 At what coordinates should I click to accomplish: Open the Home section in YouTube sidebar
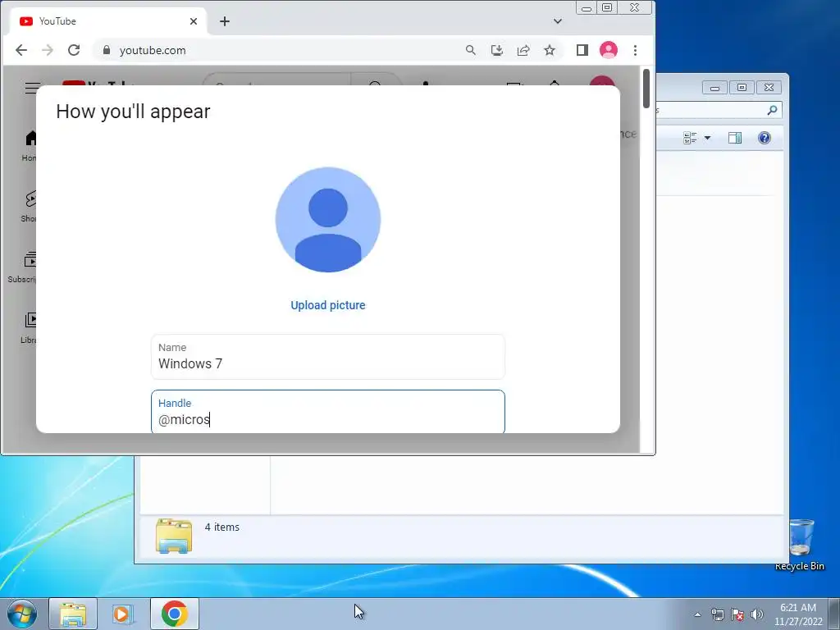point(30,144)
